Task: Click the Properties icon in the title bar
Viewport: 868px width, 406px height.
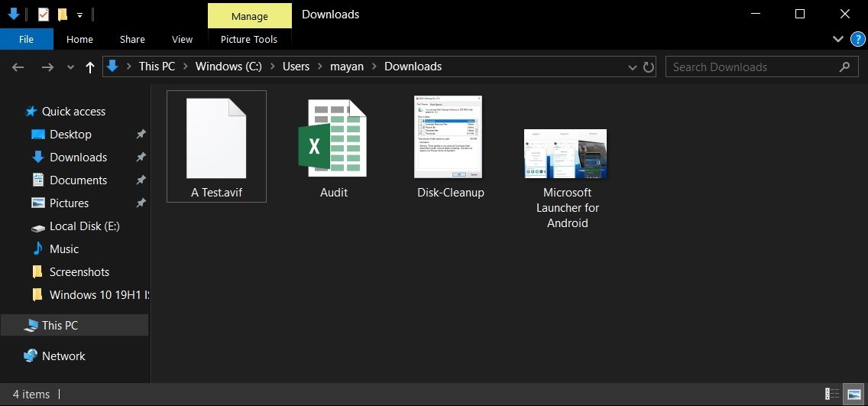Action: coord(44,15)
